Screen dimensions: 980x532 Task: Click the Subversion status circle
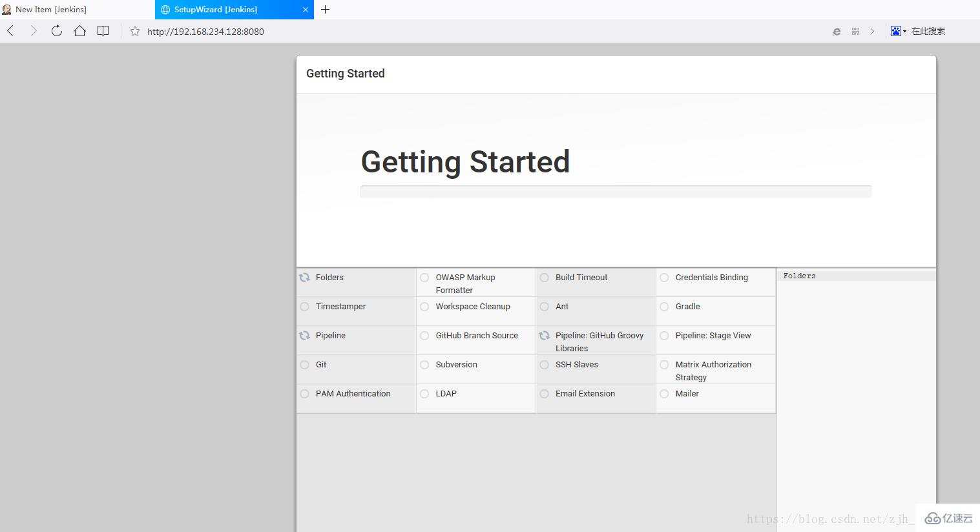[424, 365]
